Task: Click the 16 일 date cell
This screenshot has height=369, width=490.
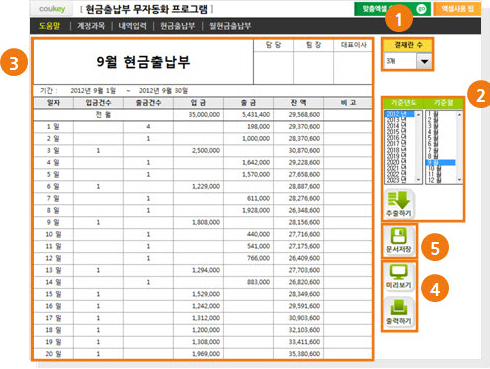Action: pyautogui.click(x=53, y=306)
